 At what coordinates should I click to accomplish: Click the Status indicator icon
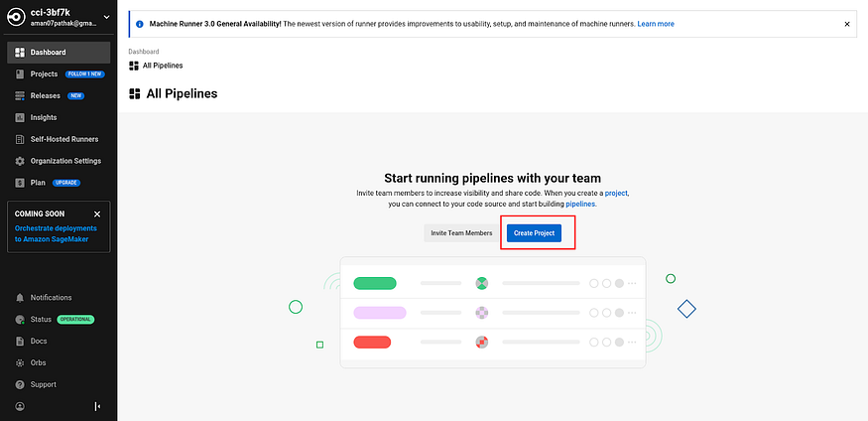click(x=20, y=320)
